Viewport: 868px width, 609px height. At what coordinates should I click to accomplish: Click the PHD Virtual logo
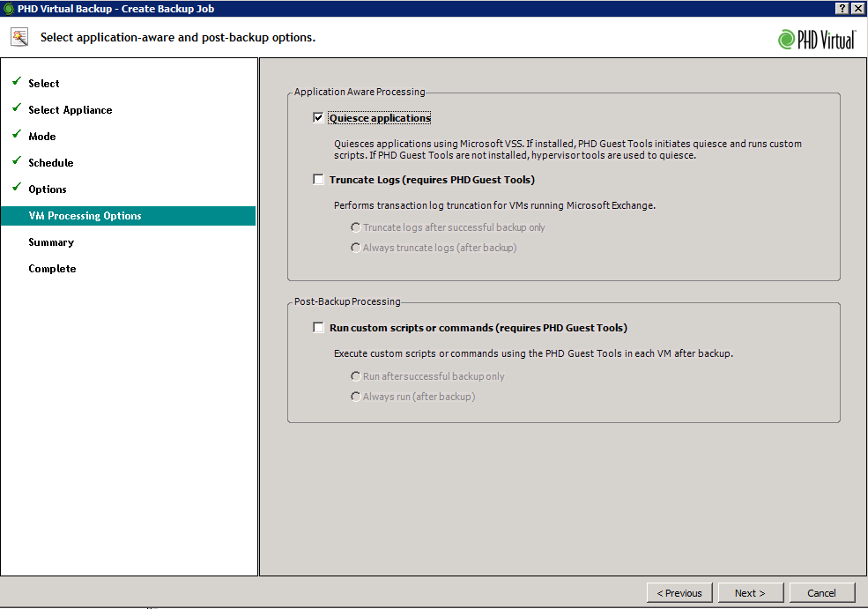(x=817, y=40)
